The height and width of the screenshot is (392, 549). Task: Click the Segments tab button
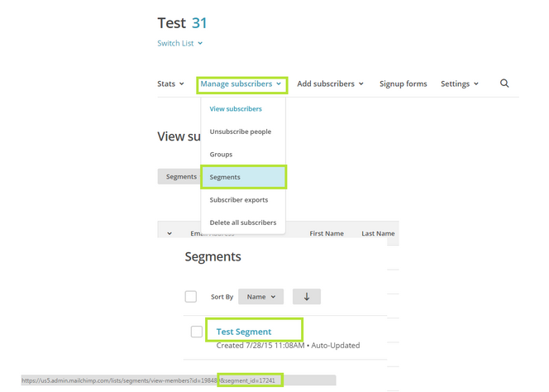[181, 176]
